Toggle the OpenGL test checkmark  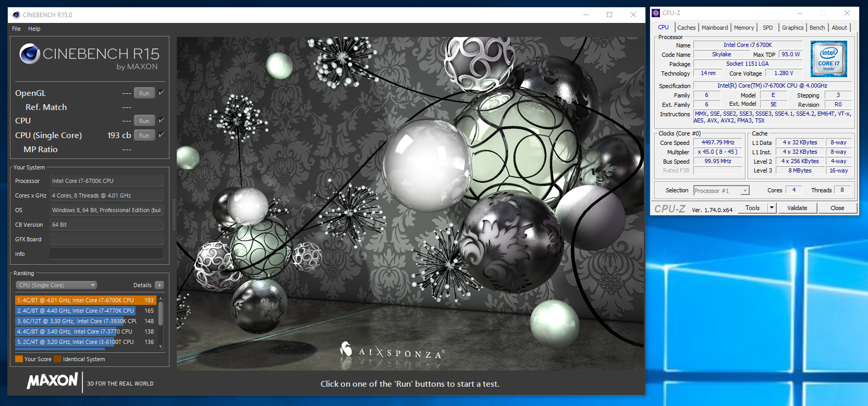pos(162,93)
